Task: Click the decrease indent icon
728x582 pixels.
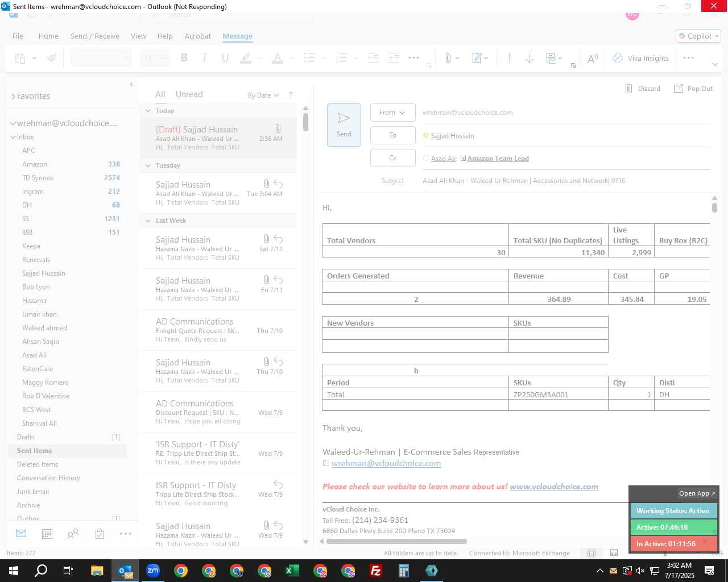Action: [373, 58]
